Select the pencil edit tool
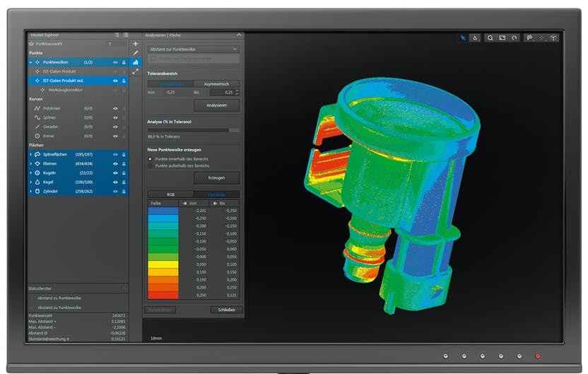588x374 pixels. point(136,53)
